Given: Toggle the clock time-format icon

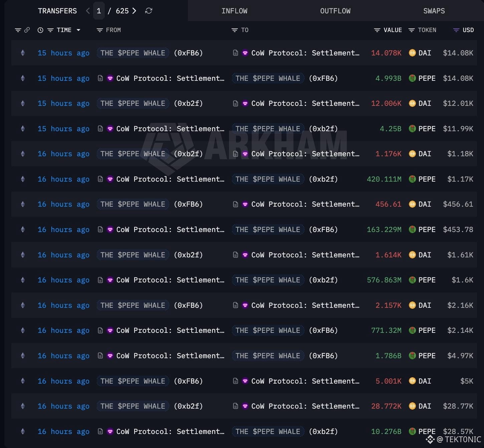Looking at the screenshot, I should pos(40,30).
